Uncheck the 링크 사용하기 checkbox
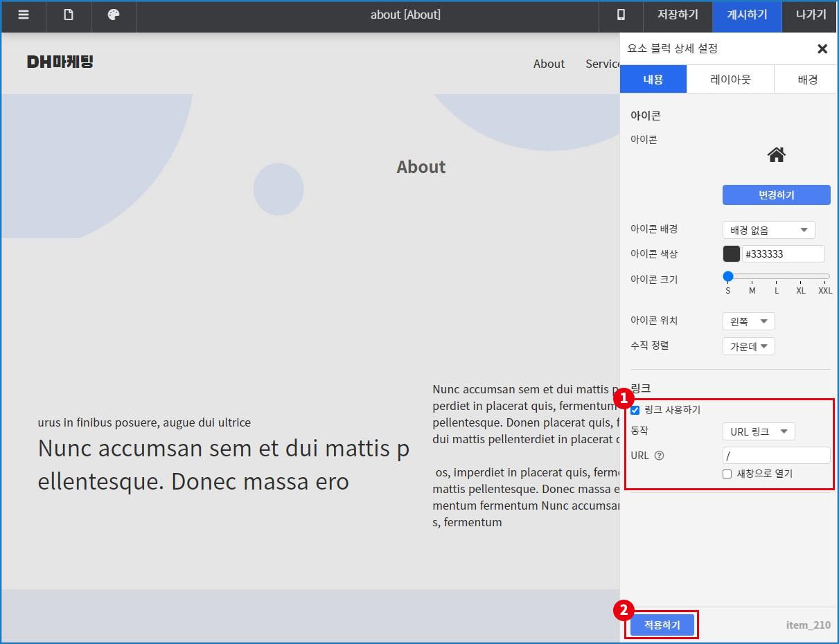The height and width of the screenshot is (644, 839). tap(635, 410)
